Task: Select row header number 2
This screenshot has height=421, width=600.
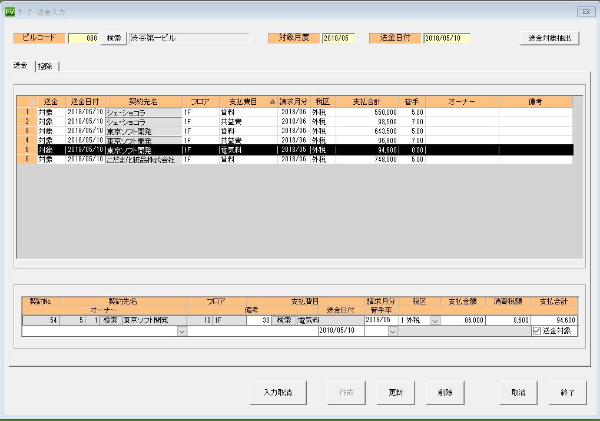Action: point(27,122)
